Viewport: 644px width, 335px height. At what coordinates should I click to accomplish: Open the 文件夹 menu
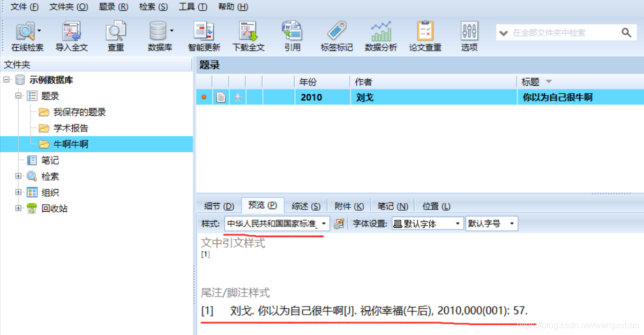69,7
